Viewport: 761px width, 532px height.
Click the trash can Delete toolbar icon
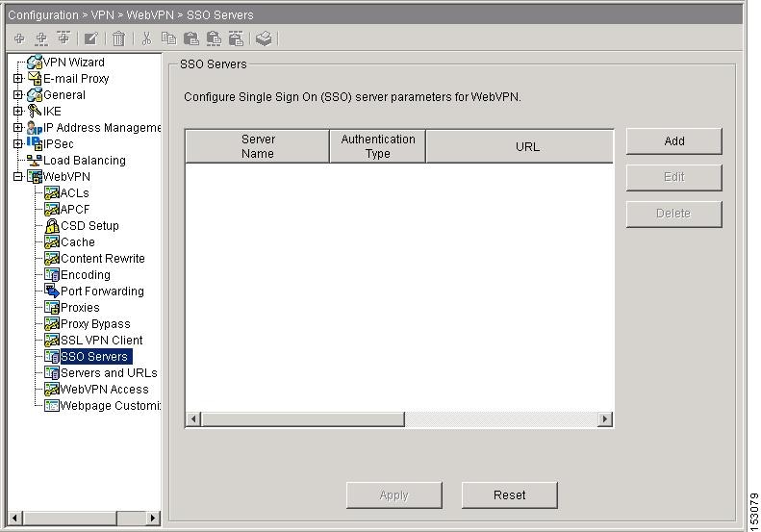[x=118, y=38]
